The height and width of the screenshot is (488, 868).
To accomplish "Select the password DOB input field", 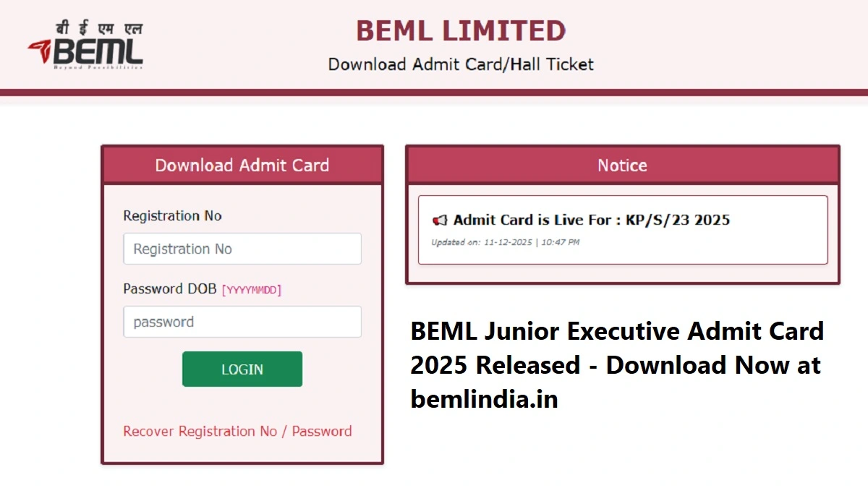I will [x=242, y=322].
